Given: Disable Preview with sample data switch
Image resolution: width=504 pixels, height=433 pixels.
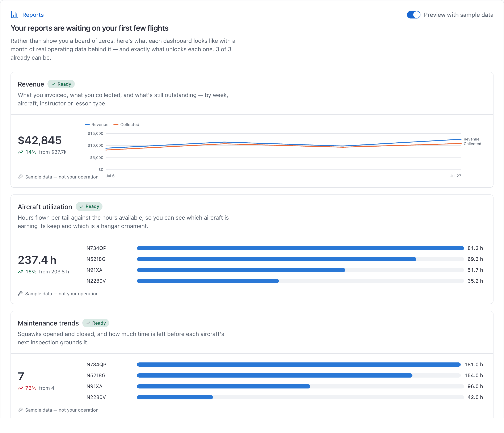Looking at the screenshot, I should pyautogui.click(x=413, y=15).
